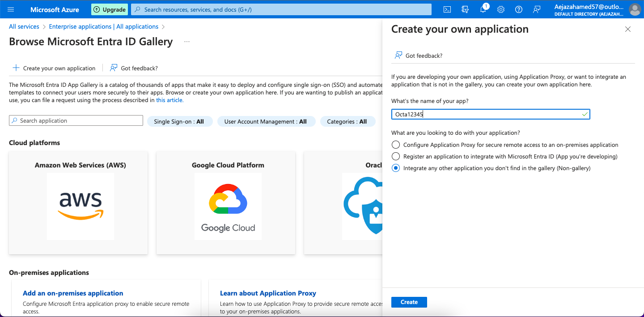Open portal Settings gear
Image resolution: width=644 pixels, height=317 pixels.
(501, 9)
